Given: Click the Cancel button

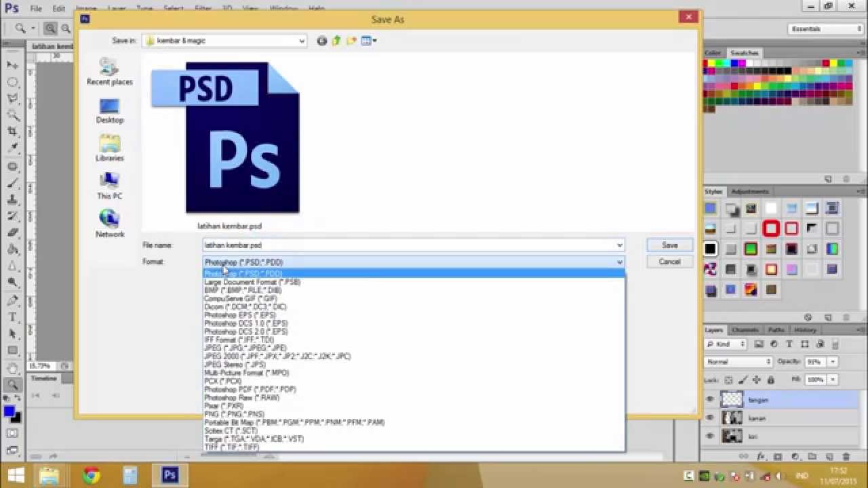Looking at the screenshot, I should coord(669,262).
